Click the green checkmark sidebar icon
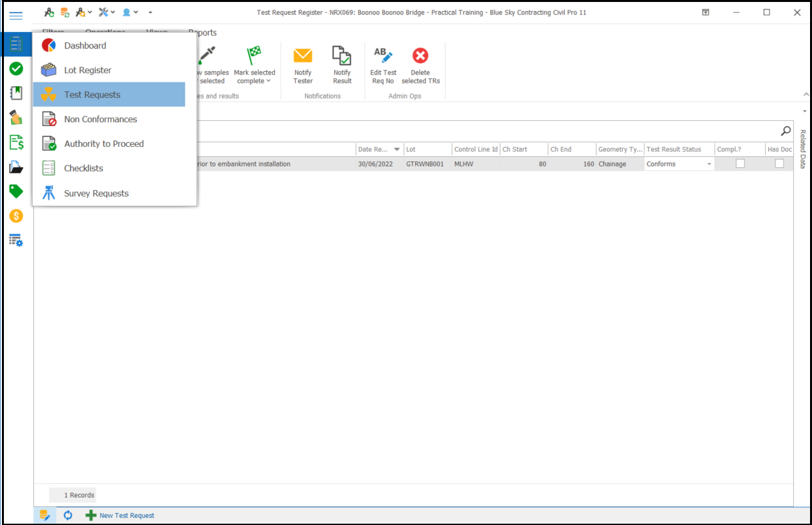This screenshot has width=812, height=525. (x=16, y=69)
